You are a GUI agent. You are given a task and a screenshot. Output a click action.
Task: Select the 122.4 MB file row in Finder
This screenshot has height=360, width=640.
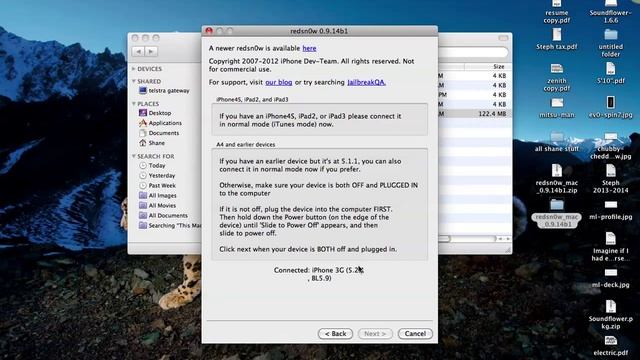[x=475, y=114]
